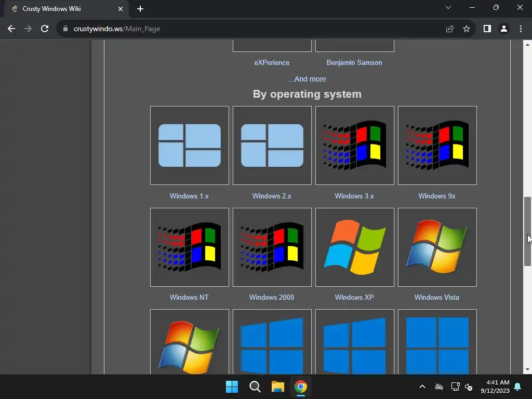
Task: Open the notification bell
Action: pyautogui.click(x=518, y=387)
